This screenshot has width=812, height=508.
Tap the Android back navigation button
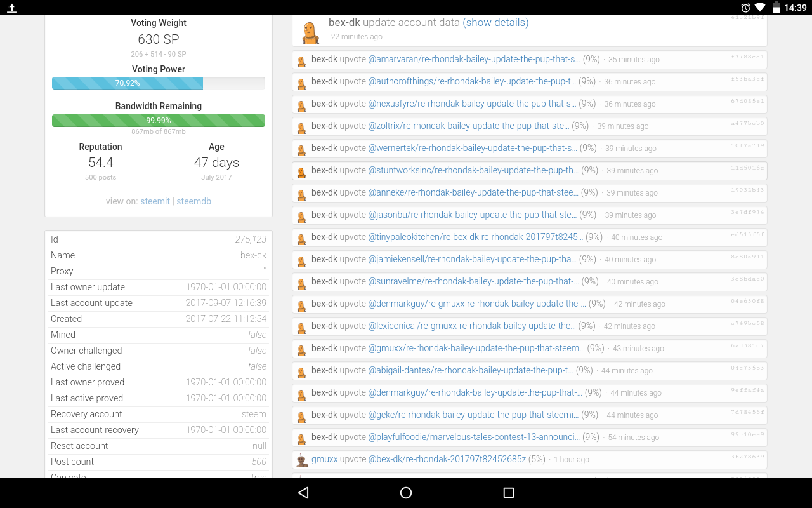[303, 493]
